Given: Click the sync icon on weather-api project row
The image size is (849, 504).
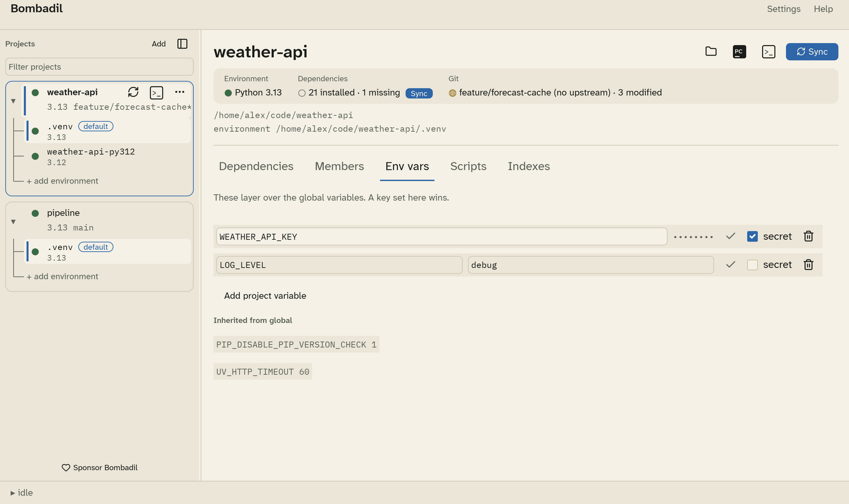Looking at the screenshot, I should point(133,92).
